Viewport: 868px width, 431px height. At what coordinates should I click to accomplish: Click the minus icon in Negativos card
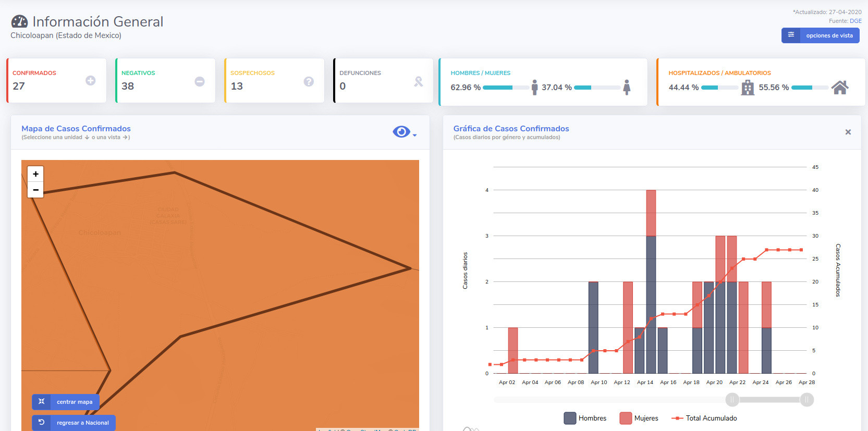coord(200,81)
